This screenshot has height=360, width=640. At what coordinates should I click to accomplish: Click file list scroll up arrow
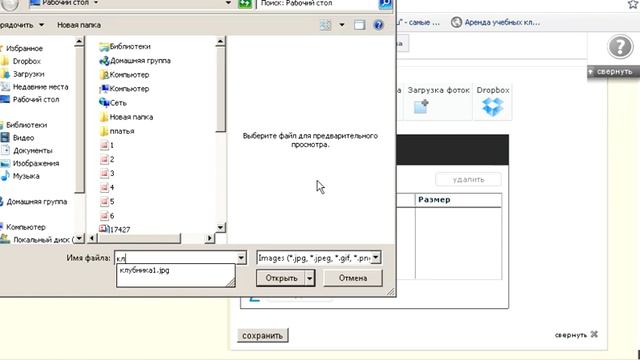(220, 41)
